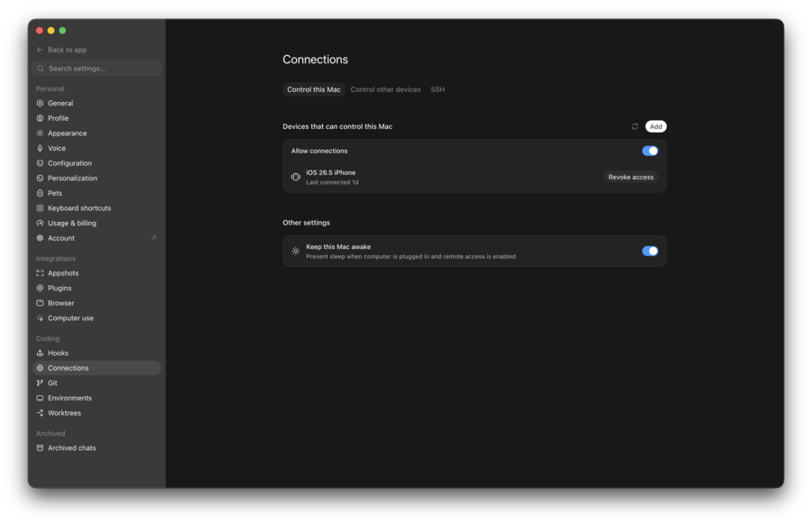Screen dimensions: 812x525
Task: Click the Hooks anchor icon
Action: (x=40, y=353)
